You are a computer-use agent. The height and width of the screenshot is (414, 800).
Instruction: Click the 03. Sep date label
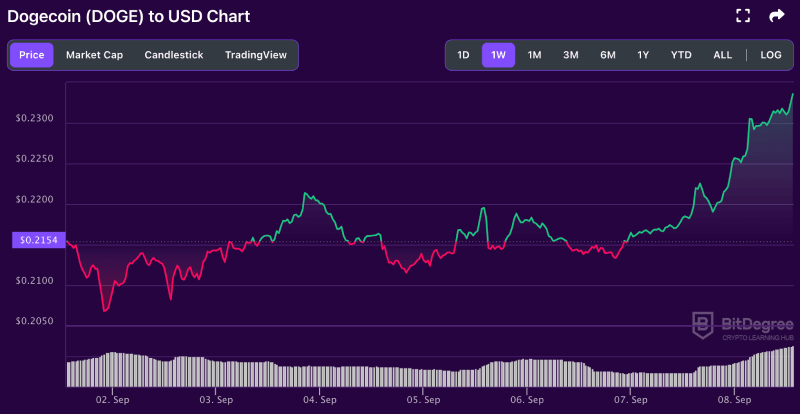(x=215, y=399)
